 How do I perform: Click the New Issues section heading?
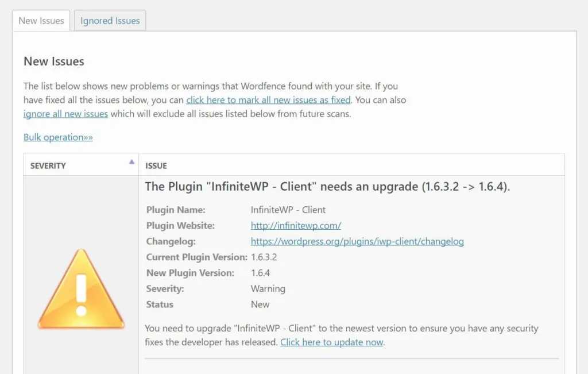coord(54,61)
